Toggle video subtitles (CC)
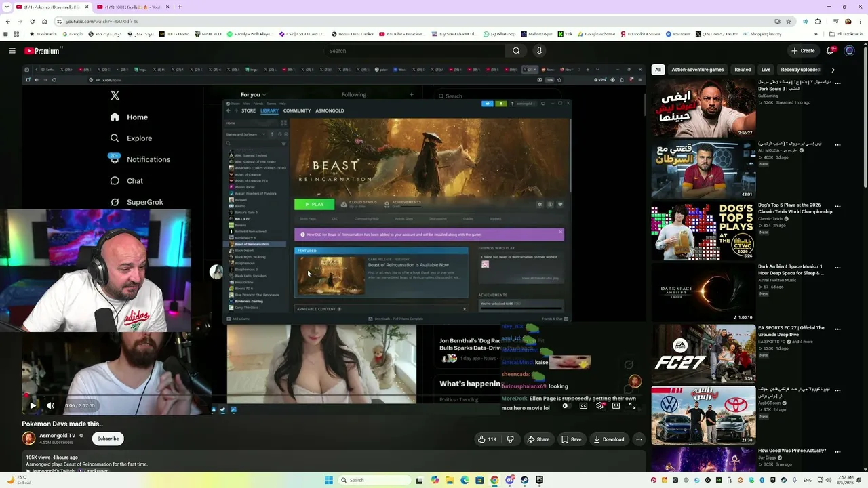Viewport: 868px width, 488px height. 583,405
